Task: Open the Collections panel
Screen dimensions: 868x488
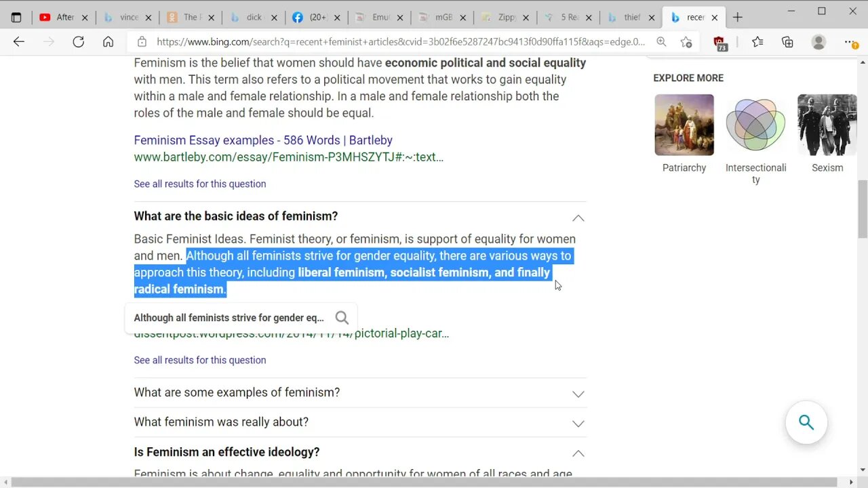Action: pyautogui.click(x=787, y=42)
